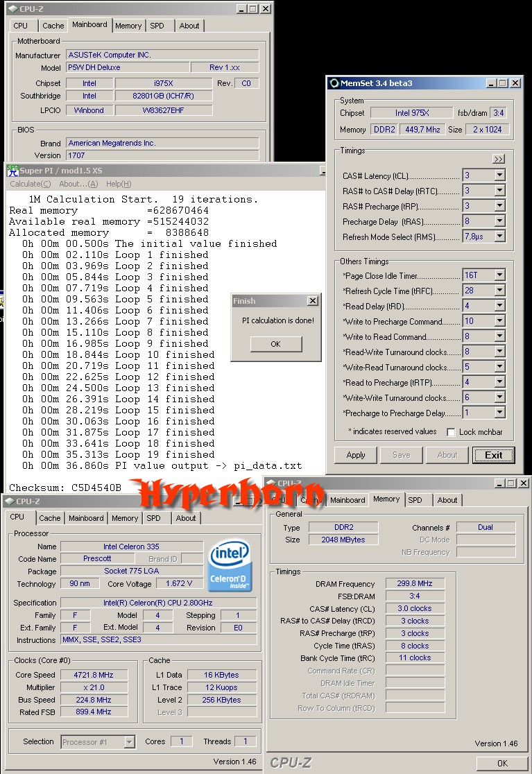Select SPD tab in top CPU-Z window
Image resolution: width=532 pixels, height=774 pixels.
pyautogui.click(x=157, y=26)
